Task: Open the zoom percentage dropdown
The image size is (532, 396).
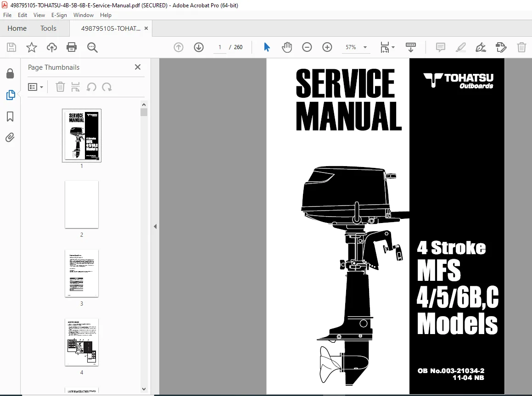Action: [x=365, y=47]
